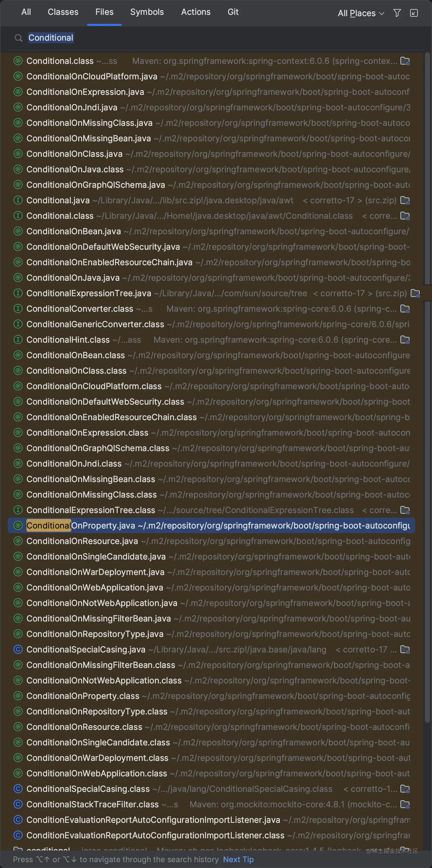Open ConditionalOnEnabledResourceChain.java result
This screenshot has height=868, width=432.
pos(211,262)
